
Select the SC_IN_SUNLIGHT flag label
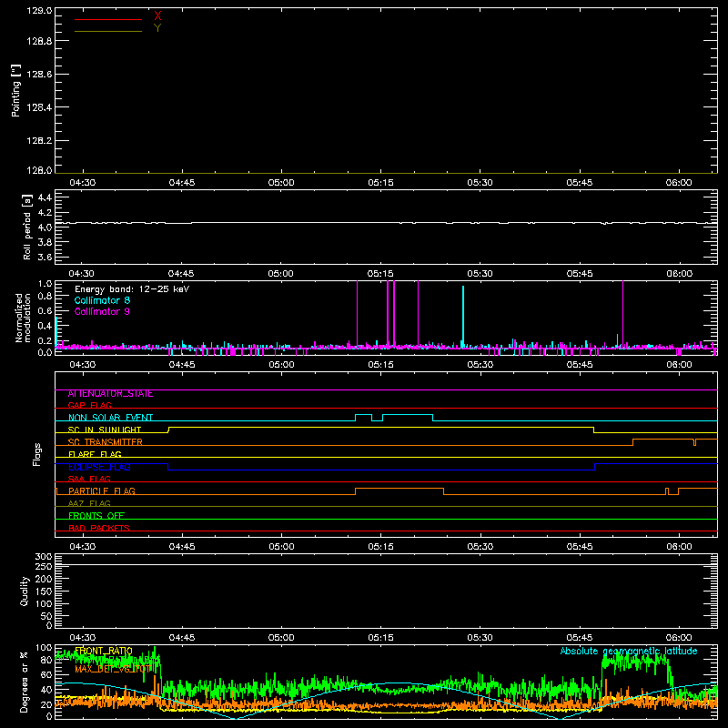pyautogui.click(x=105, y=430)
